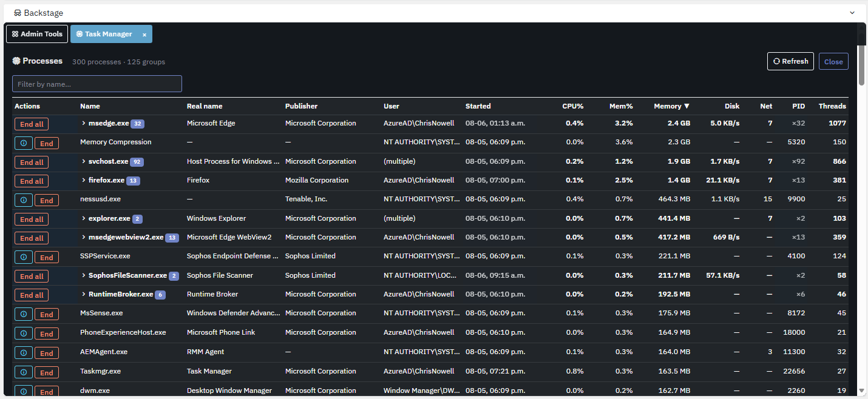This screenshot has width=868, height=399.
Task: Click the Mozilla Corporation publisher cell
Action: click(x=317, y=180)
